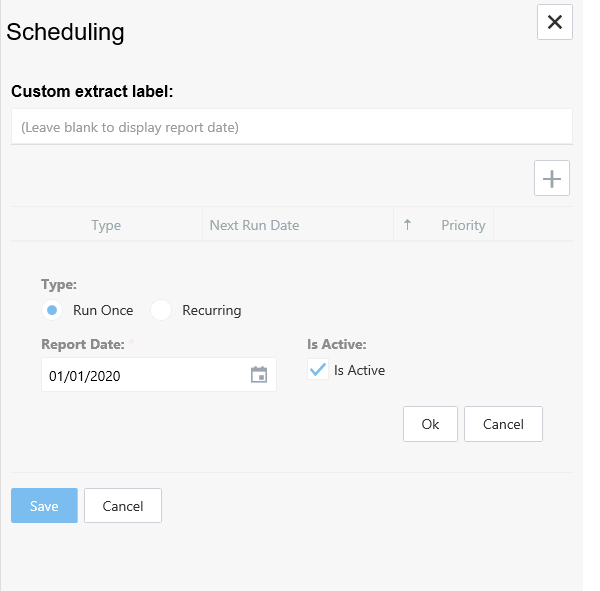Click the plus icon to add schedule

[551, 179]
